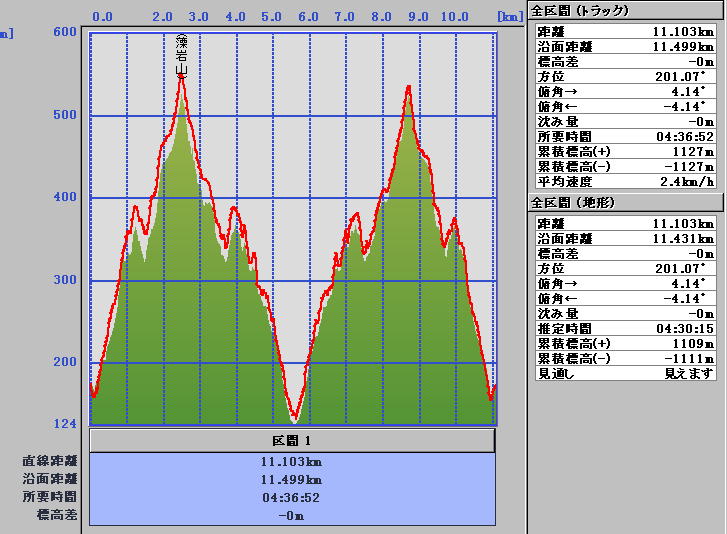Click the [km] unit label on distance axis
727x534 pixels.
click(x=508, y=17)
